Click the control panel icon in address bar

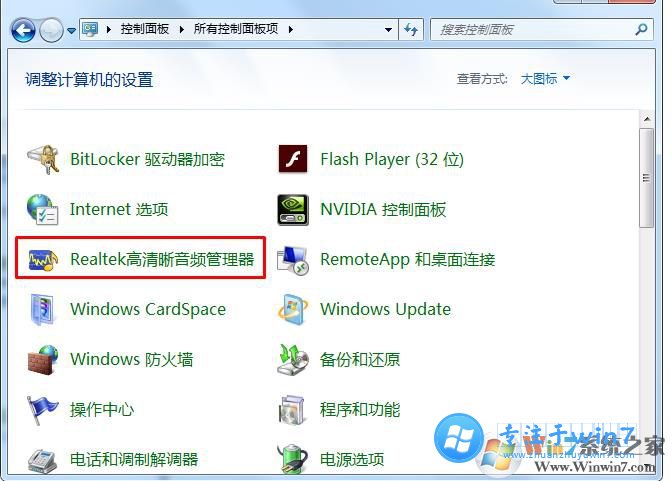90,29
